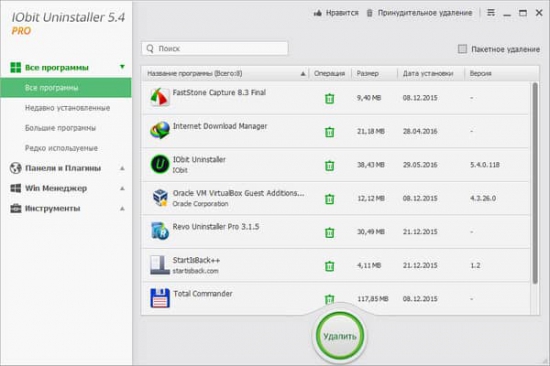The image size is (550, 366).
Task: Click the 21,18 MB size cell
Action: click(371, 131)
